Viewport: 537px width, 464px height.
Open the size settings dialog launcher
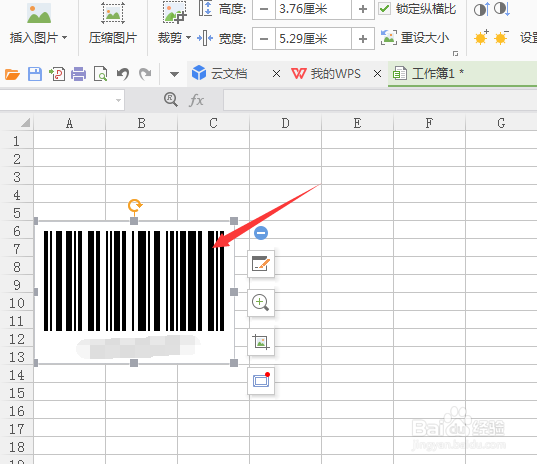point(455,53)
